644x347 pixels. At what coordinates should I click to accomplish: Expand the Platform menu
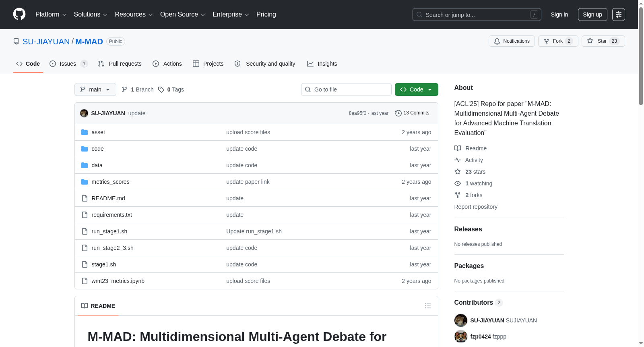pos(51,15)
